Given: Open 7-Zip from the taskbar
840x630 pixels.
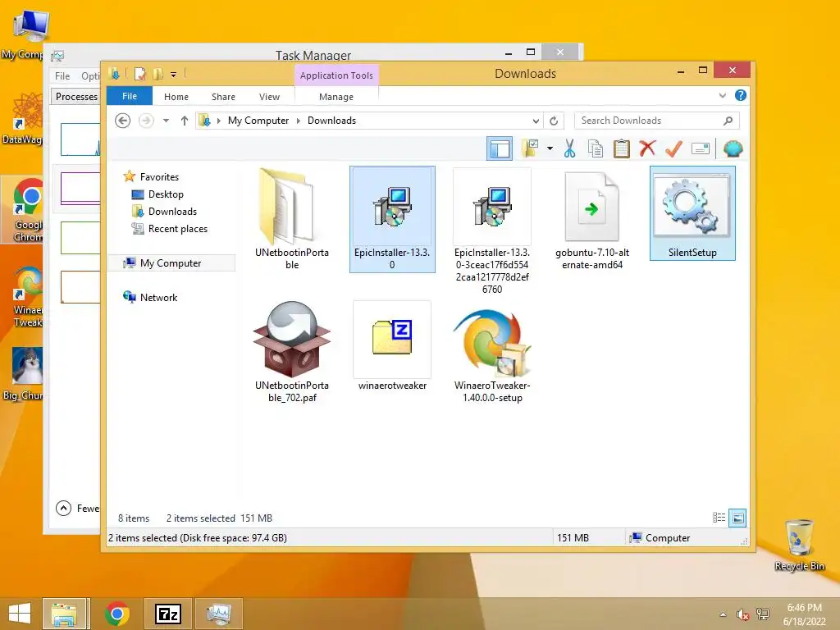Looking at the screenshot, I should 167,614.
